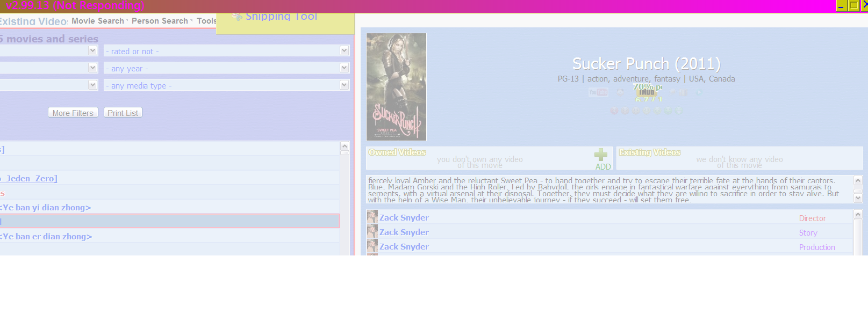The width and height of the screenshot is (868, 322).
Task: Expand dropdown left of 'any year'
Action: point(93,68)
